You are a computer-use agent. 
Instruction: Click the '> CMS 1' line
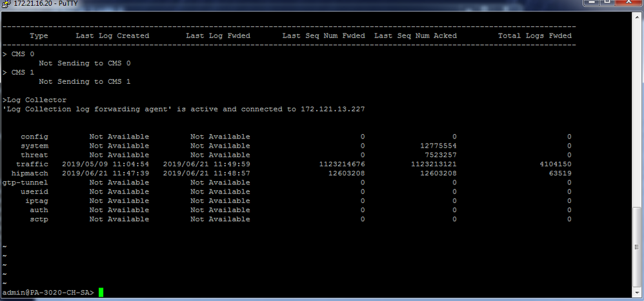tap(18, 72)
